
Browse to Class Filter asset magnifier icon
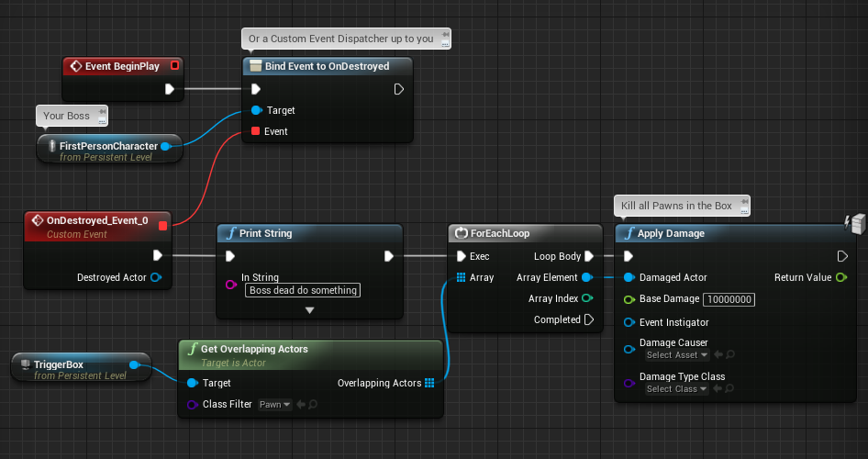coord(313,405)
